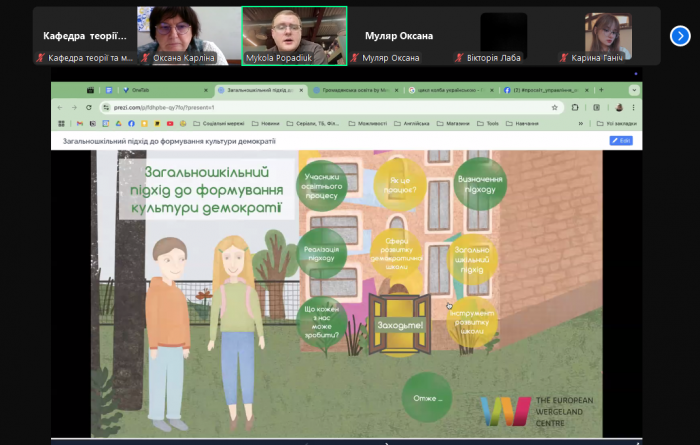This screenshot has height=445, width=700.
Task: Click the Edit button in Prezi
Action: tap(620, 141)
